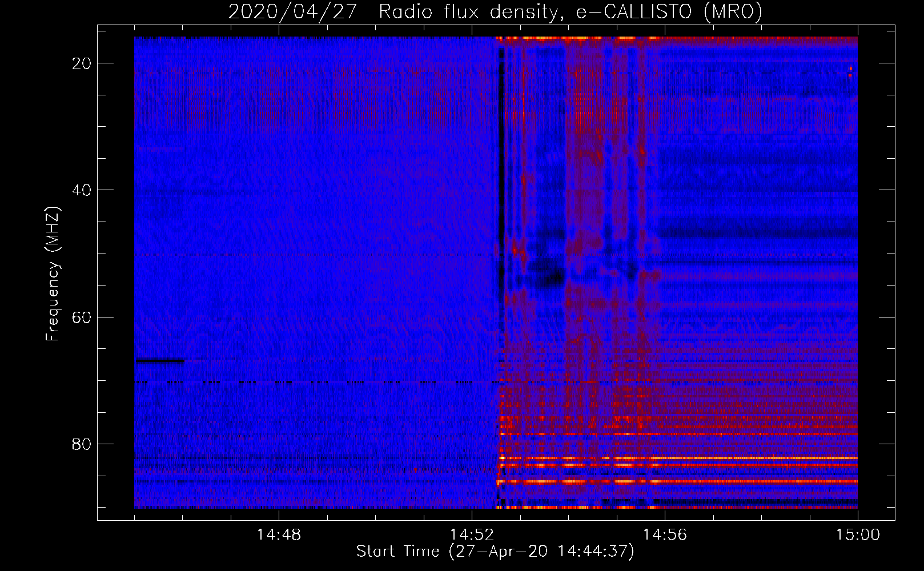Select the "Frequency (MHZ)" y-axis label
This screenshot has width=924, height=571.
[x=53, y=274]
